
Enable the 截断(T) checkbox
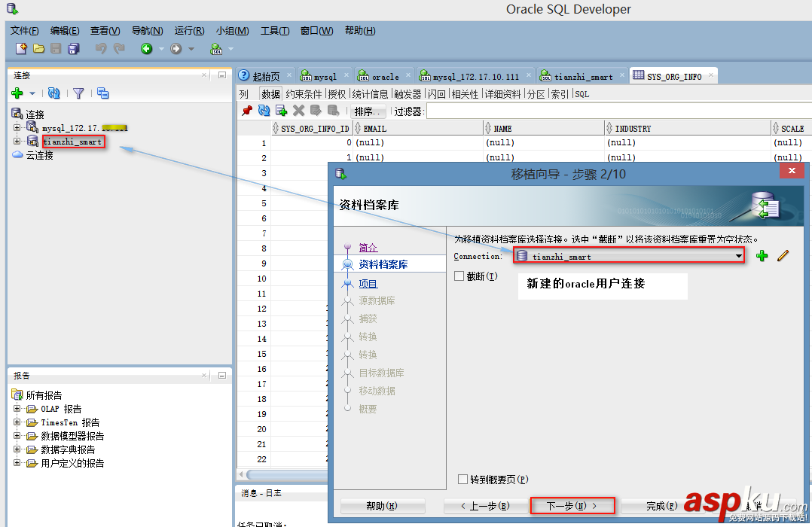tap(459, 276)
